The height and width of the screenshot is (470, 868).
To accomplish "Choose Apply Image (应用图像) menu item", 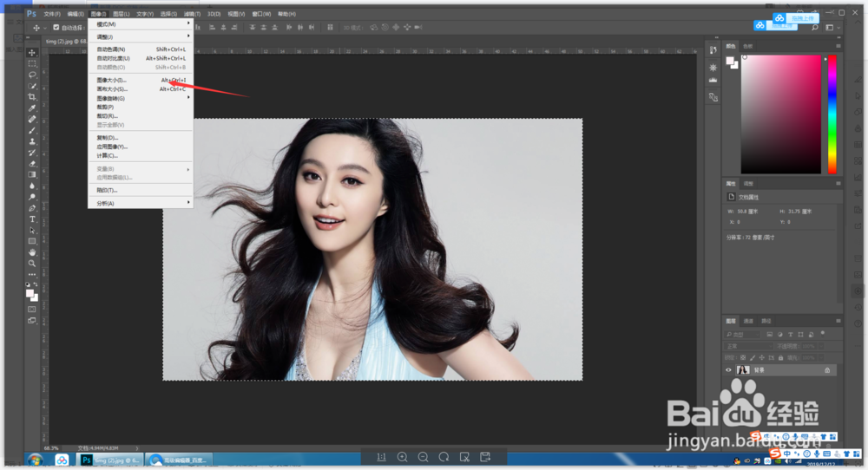I will click(141, 147).
